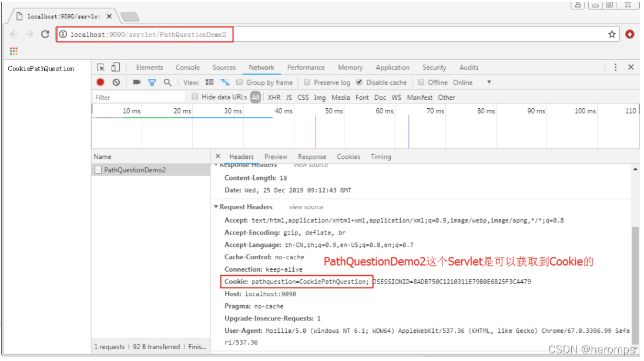Collapse the Response Headers section
644x361 pixels.
click(x=216, y=165)
